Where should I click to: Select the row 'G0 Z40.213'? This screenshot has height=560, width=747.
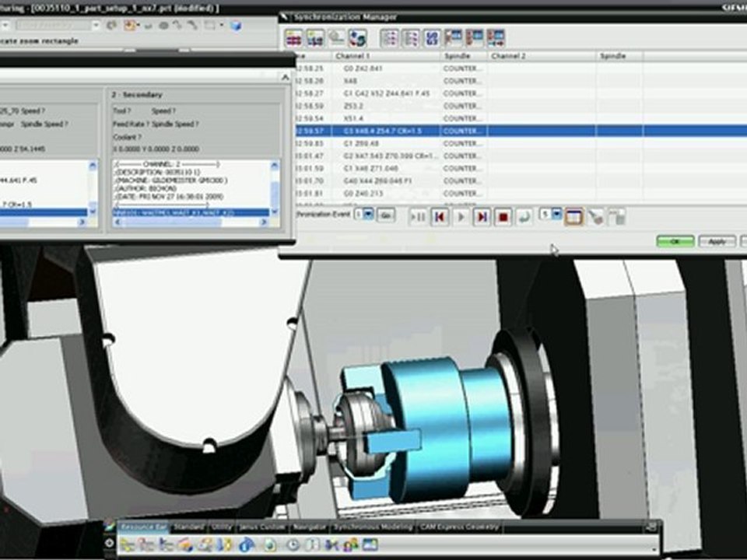[521, 194]
